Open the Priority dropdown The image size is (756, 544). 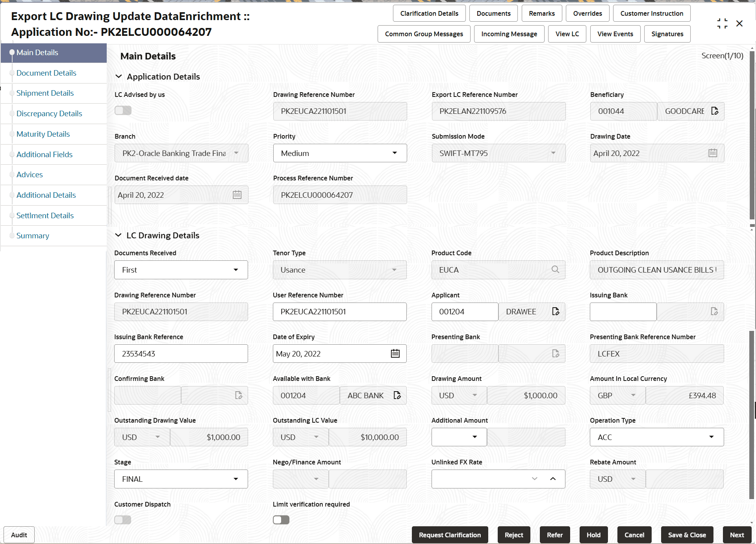[x=394, y=153]
